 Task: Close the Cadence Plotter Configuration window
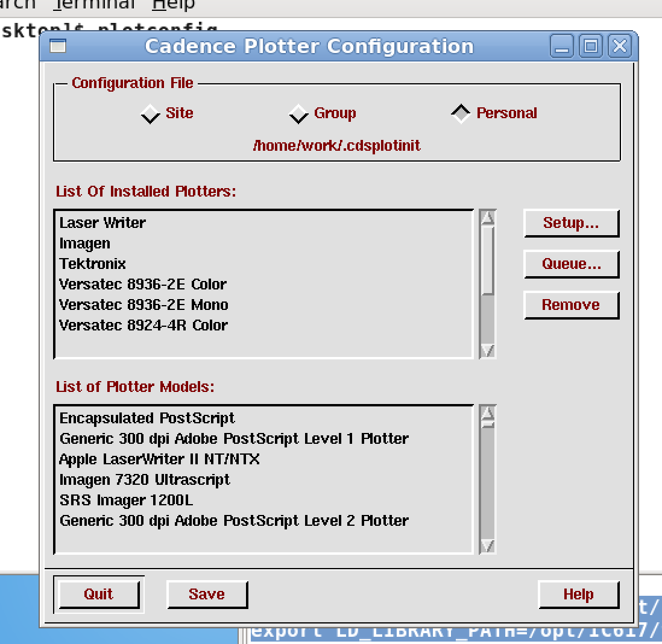(x=619, y=46)
